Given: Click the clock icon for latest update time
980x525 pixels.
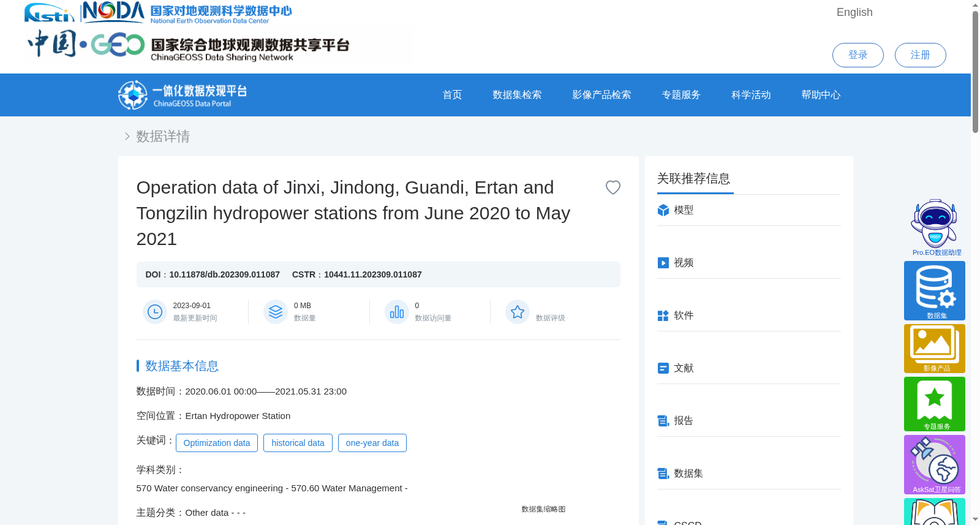Looking at the screenshot, I should (155, 312).
